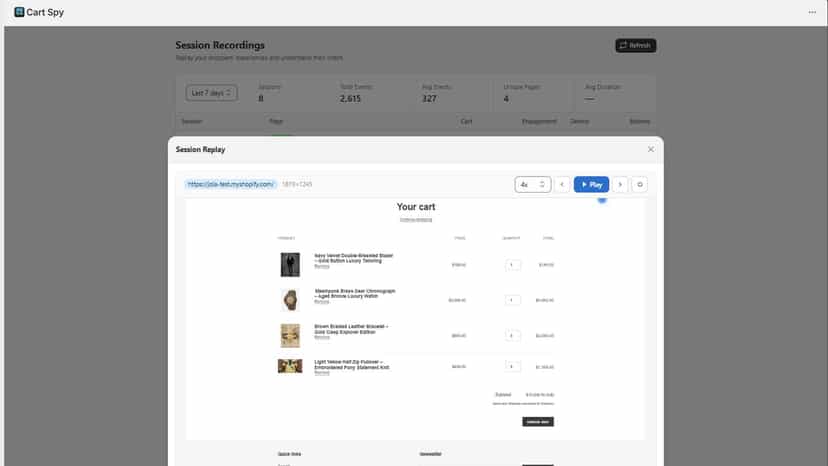Viewport: 828px width, 466px height.
Task: Click the braided leather bracelet thumbnail
Action: point(290,335)
